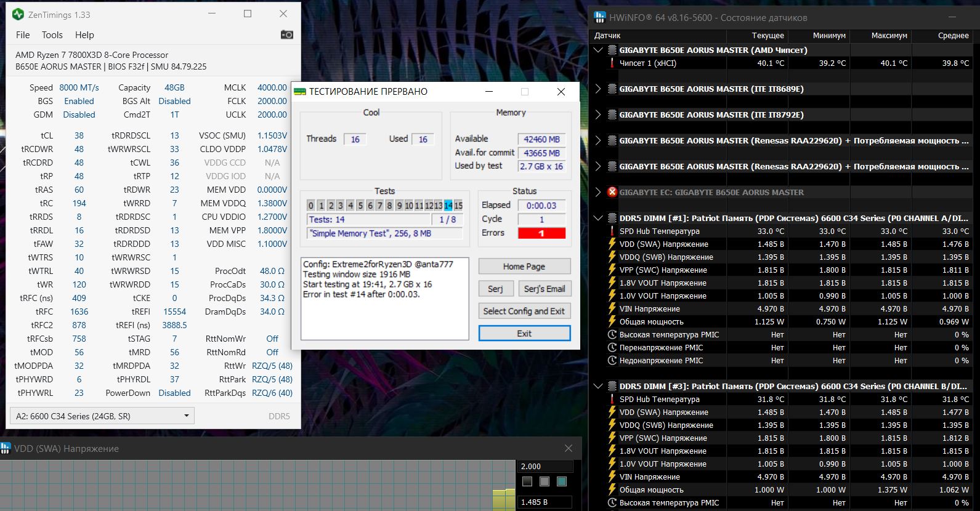Screen dimensions: 980x511
Task: Click the Минимум column header in HWiNFO
Action: tap(829, 35)
